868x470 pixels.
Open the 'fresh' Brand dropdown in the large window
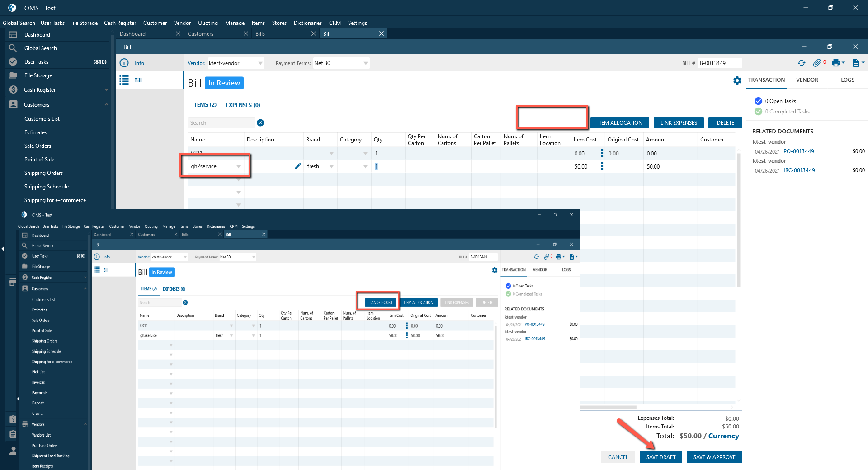(x=331, y=166)
